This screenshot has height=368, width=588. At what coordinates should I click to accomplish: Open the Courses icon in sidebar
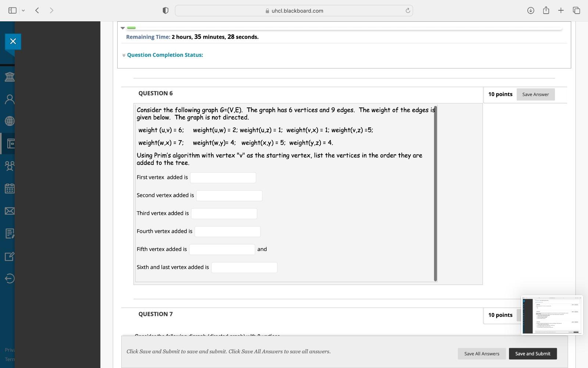[x=10, y=144]
